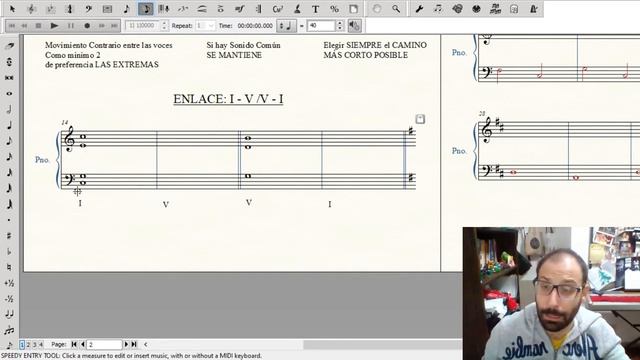This screenshot has height=360, width=640.
Task: Select the Zoom magnifier tool
Action: (x=396, y=9)
